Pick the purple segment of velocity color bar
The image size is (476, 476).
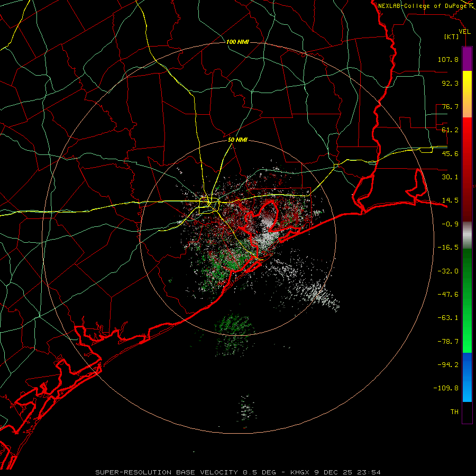[467, 59]
